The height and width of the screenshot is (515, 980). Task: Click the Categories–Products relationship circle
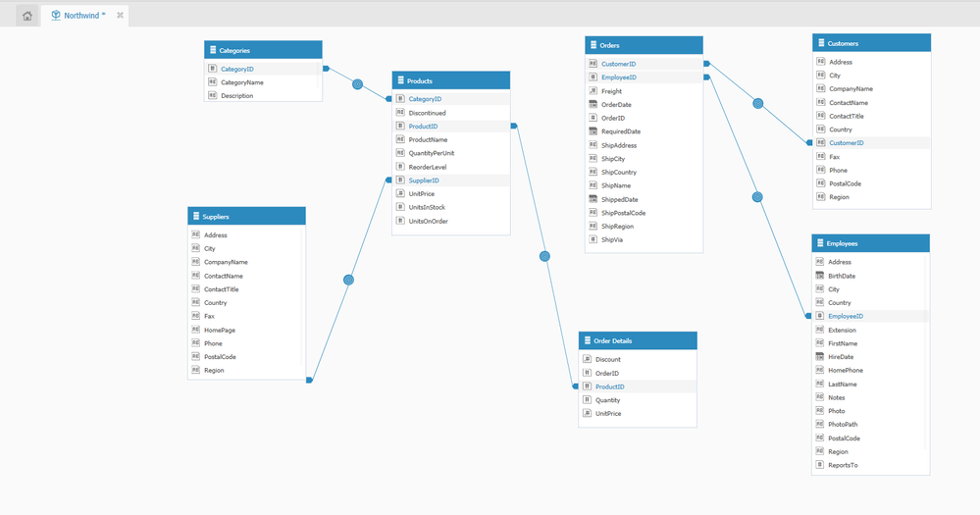[x=357, y=83]
